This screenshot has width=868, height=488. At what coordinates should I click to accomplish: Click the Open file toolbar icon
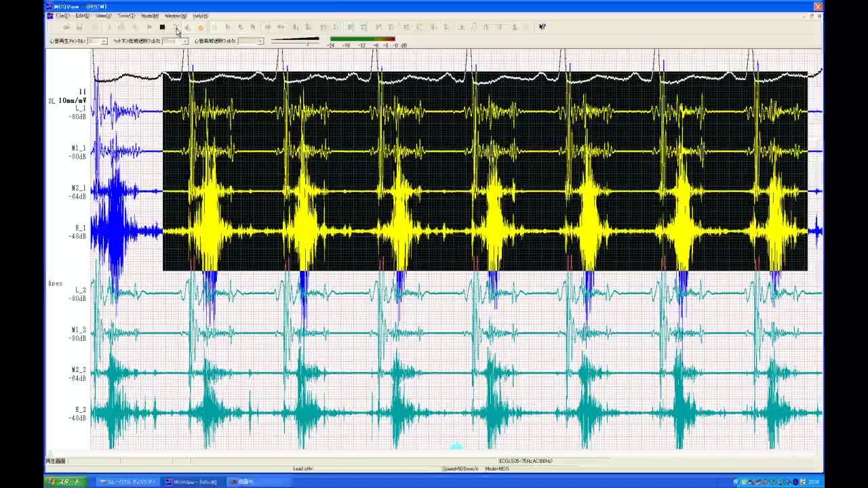click(x=66, y=27)
